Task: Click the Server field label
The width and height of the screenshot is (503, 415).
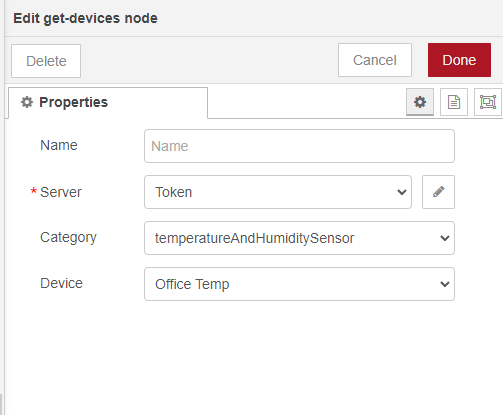Action: (x=61, y=192)
